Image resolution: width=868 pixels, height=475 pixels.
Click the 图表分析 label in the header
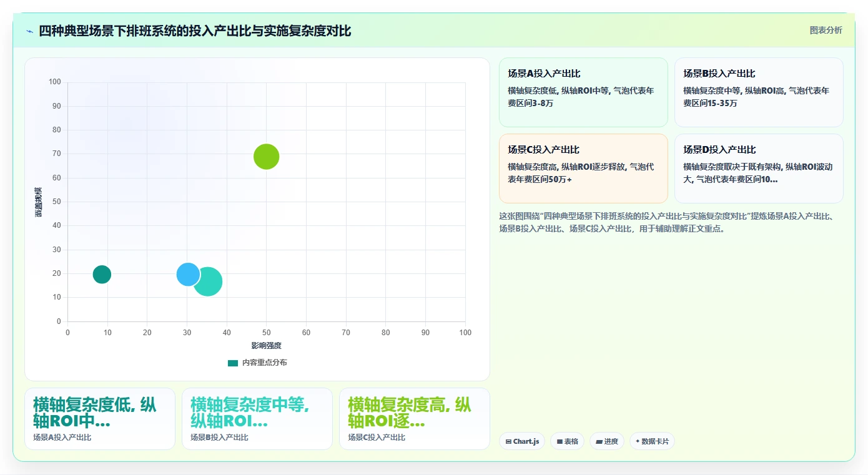826,30
